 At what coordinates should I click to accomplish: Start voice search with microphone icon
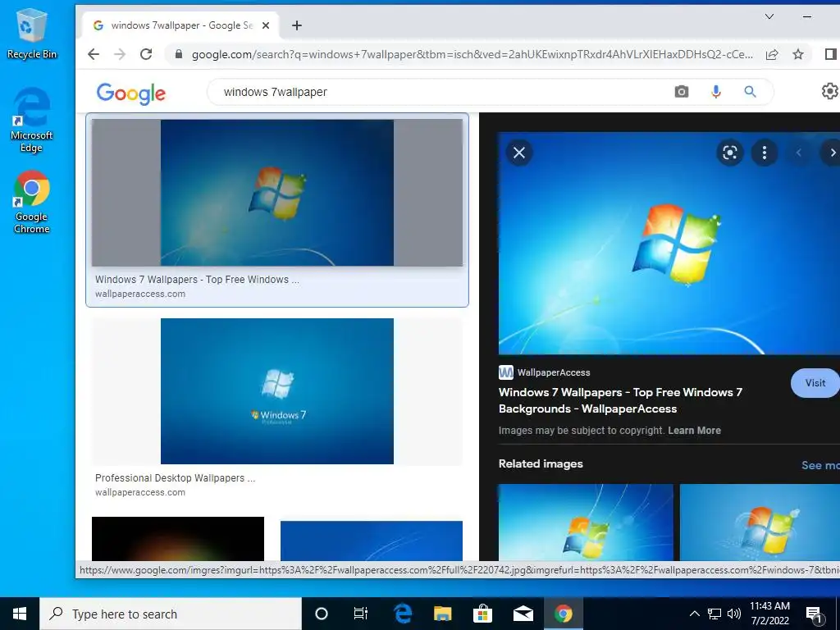715,92
